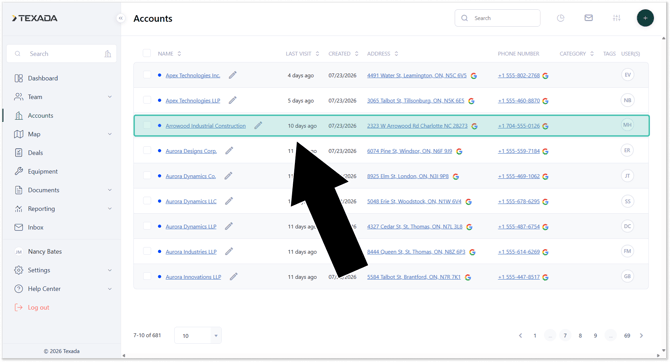Edit Aurora Dynamics LLC with pencil icon
This screenshot has width=670, height=362.
pyautogui.click(x=229, y=201)
